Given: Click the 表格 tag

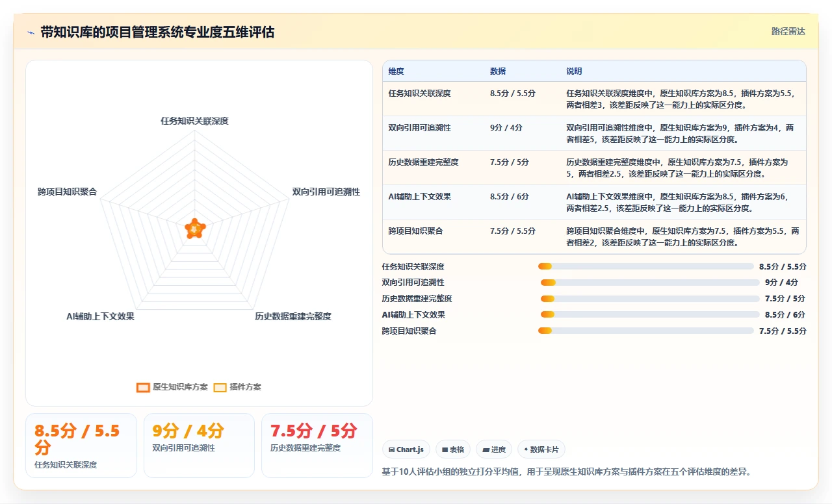Looking at the screenshot, I should pyautogui.click(x=452, y=449).
